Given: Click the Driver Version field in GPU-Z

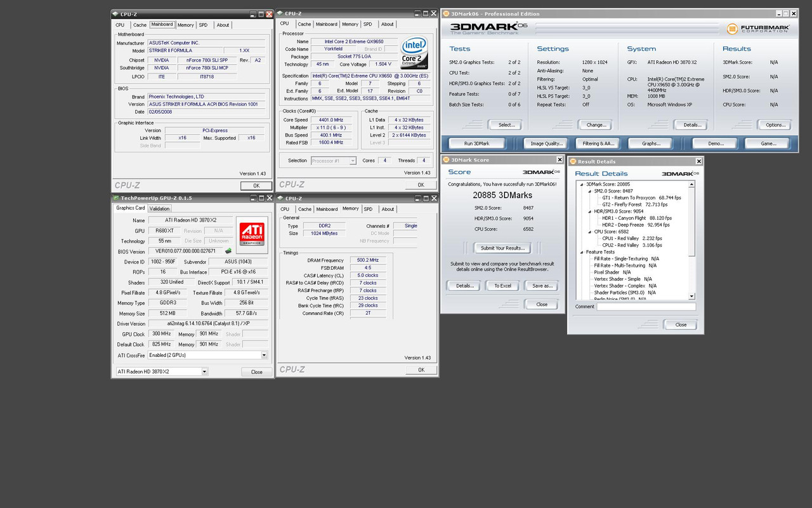Looking at the screenshot, I should [208, 324].
